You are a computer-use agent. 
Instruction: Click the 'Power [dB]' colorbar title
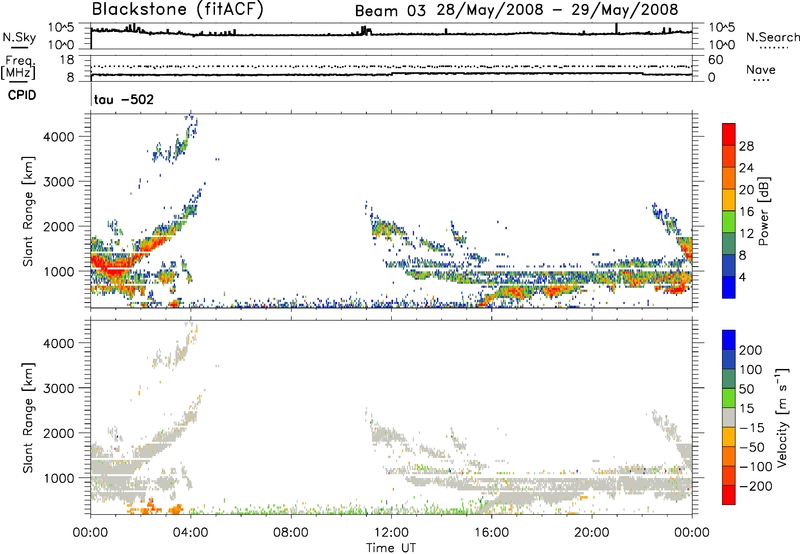(764, 211)
